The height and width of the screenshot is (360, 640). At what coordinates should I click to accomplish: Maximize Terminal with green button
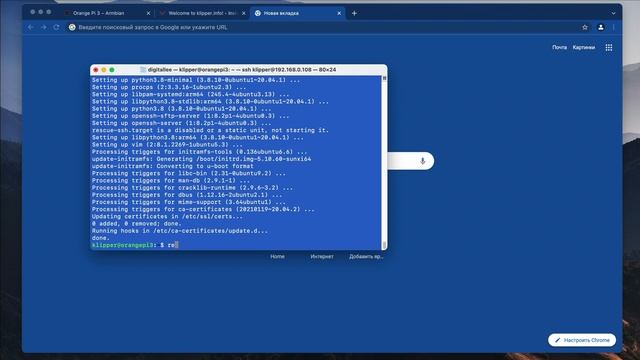tap(112, 70)
